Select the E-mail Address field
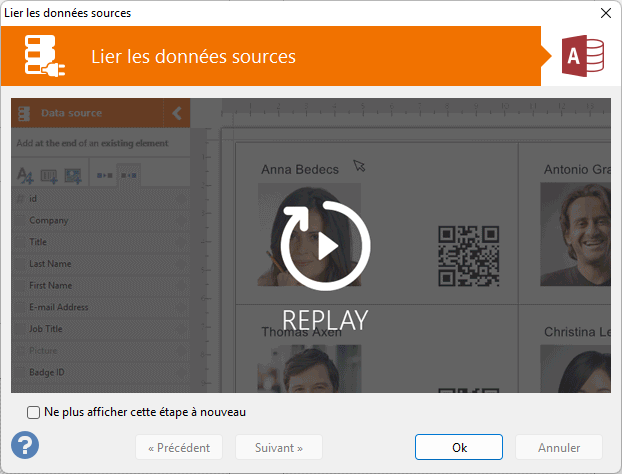The width and height of the screenshot is (622, 474). click(59, 307)
